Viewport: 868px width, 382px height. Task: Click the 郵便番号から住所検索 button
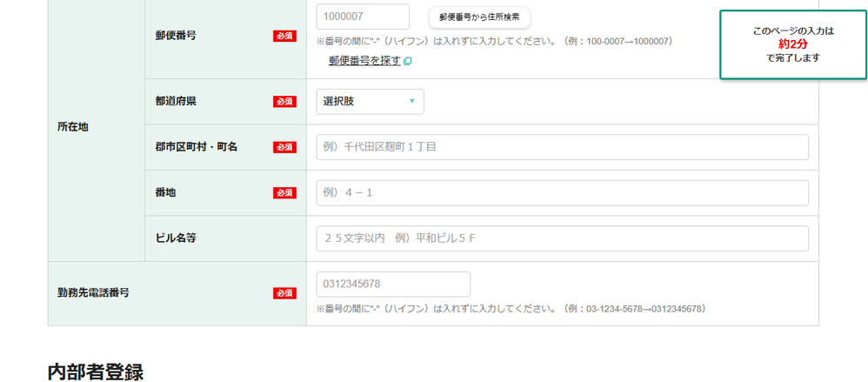coord(479,17)
